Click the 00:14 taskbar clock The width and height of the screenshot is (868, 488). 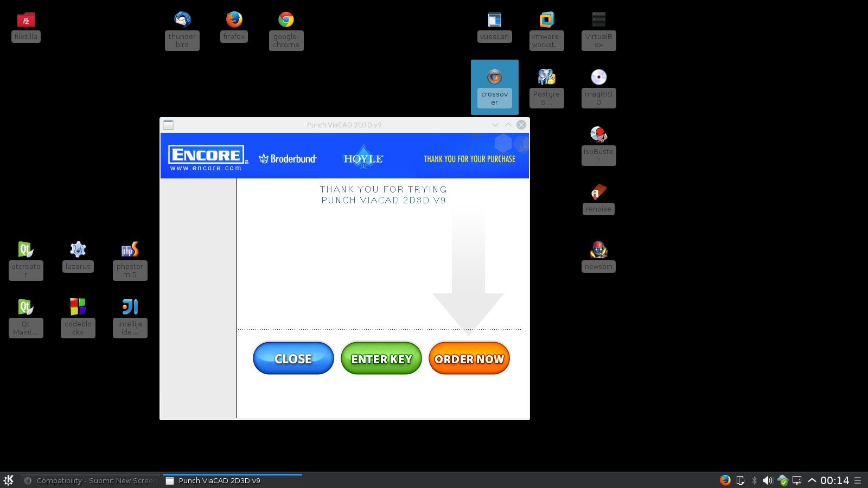pos(834,480)
